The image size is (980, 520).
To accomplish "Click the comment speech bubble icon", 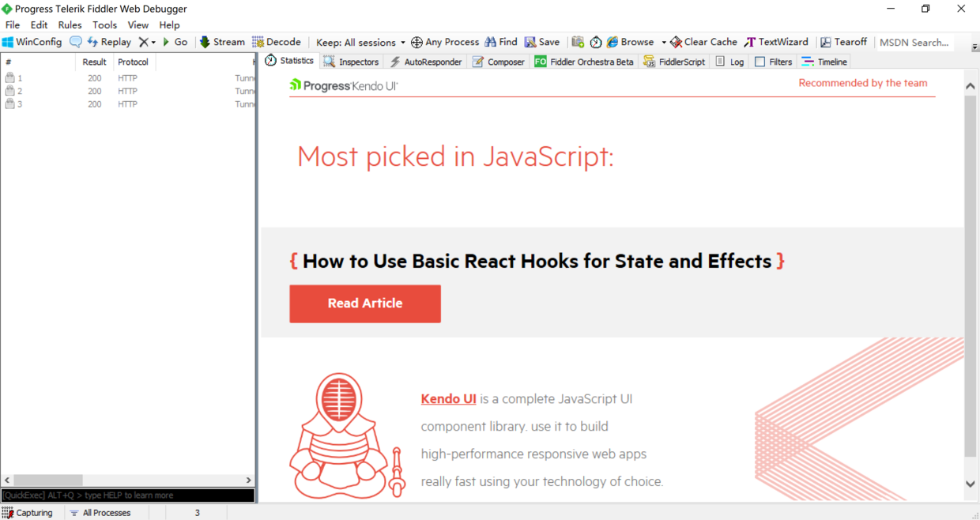I will [76, 42].
